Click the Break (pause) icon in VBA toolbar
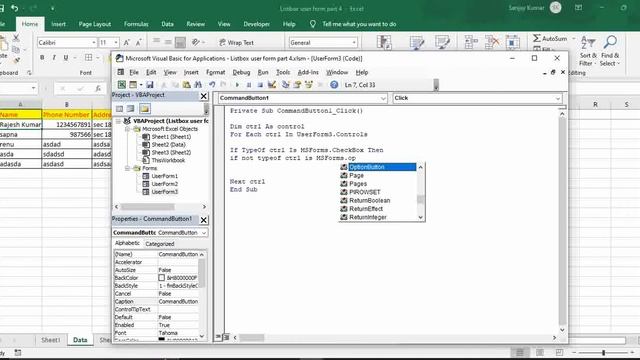640x360 pixels. (249, 84)
